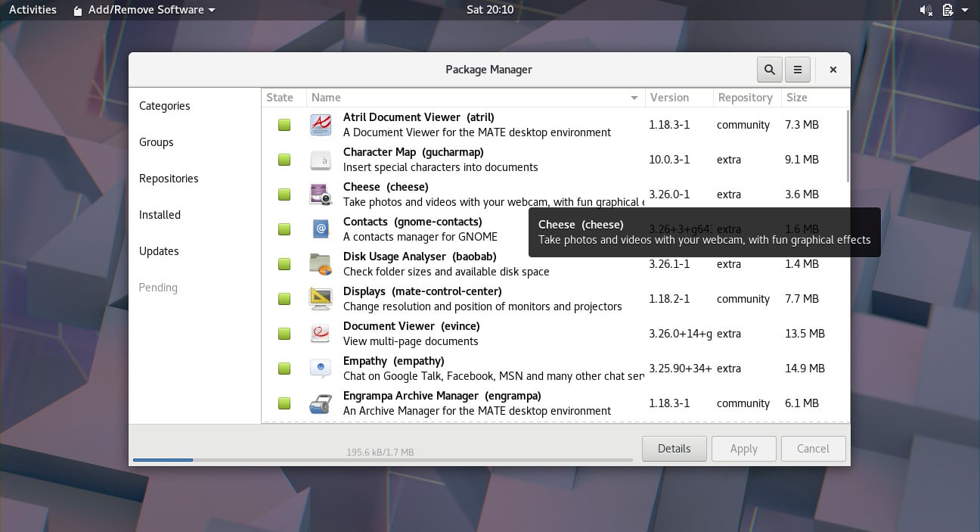The image size is (980, 532).
Task: Toggle the installed state box for Atril
Action: 284,125
